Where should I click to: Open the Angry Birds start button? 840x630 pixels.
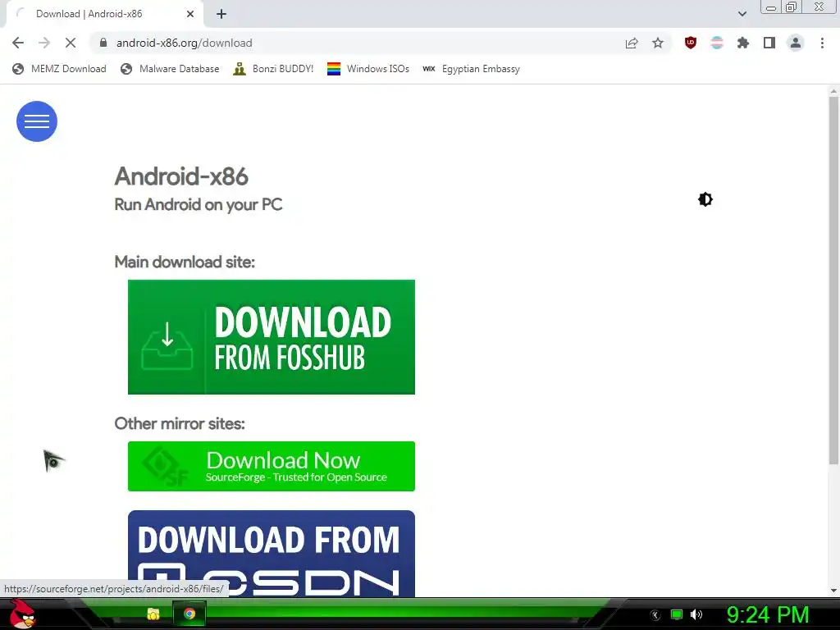click(x=22, y=614)
